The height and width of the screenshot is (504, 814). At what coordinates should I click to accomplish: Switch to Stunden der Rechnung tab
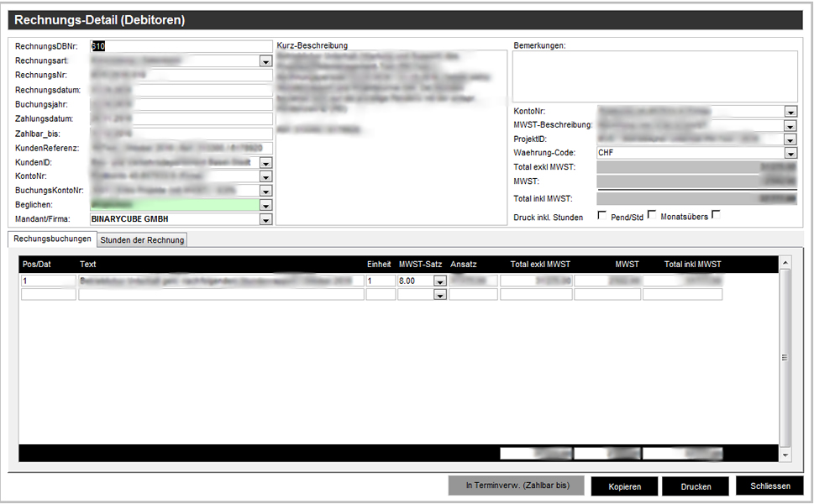point(142,240)
